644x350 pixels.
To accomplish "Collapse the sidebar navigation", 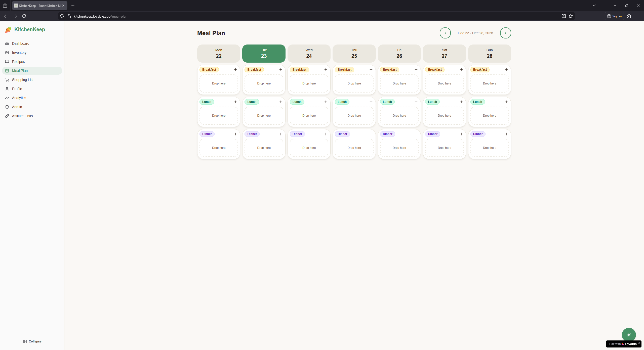I will (32, 341).
